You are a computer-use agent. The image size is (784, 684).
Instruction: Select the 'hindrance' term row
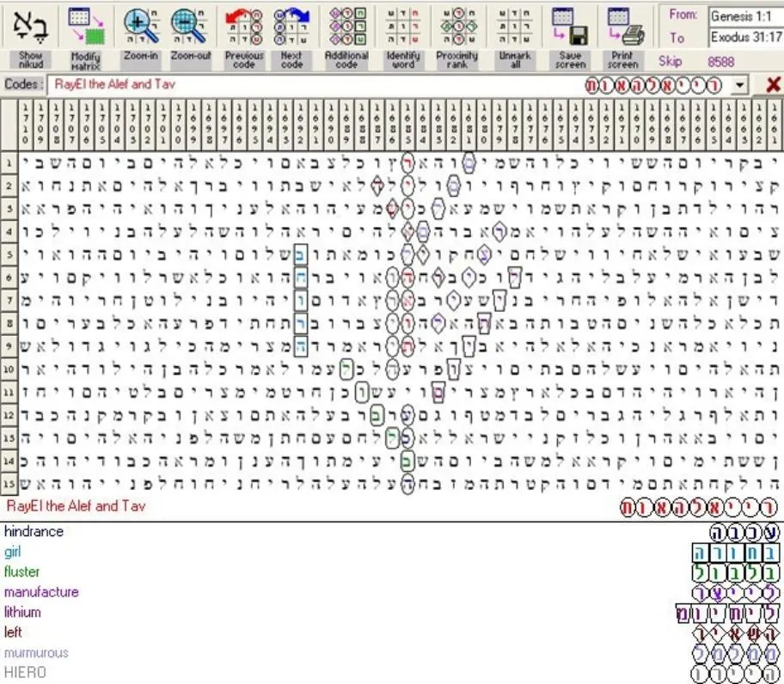[x=392, y=532]
